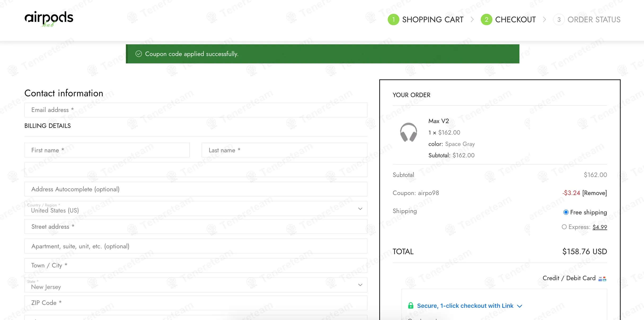The width and height of the screenshot is (644, 320).
Task: Go to the ORDER STATUS step
Action: coord(594,20)
